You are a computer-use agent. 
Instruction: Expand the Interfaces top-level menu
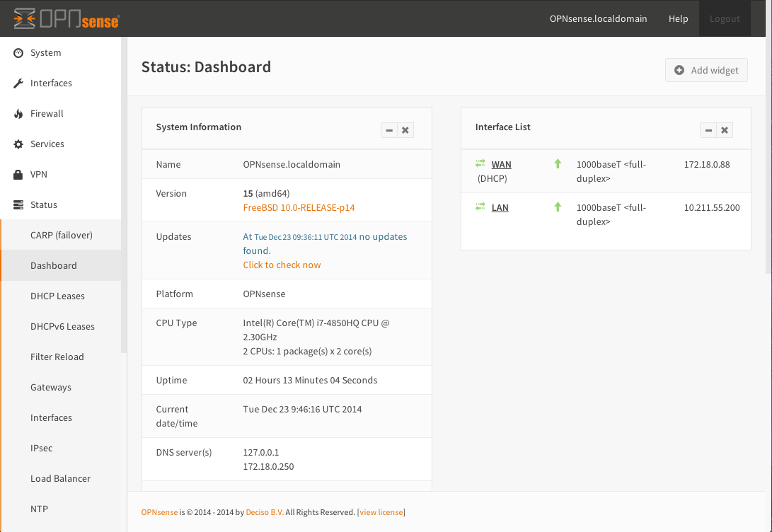coord(61,83)
